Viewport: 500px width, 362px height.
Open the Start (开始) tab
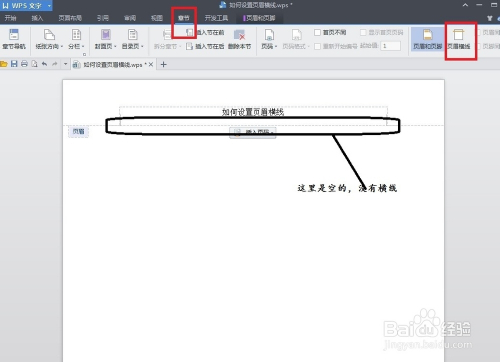point(11,18)
